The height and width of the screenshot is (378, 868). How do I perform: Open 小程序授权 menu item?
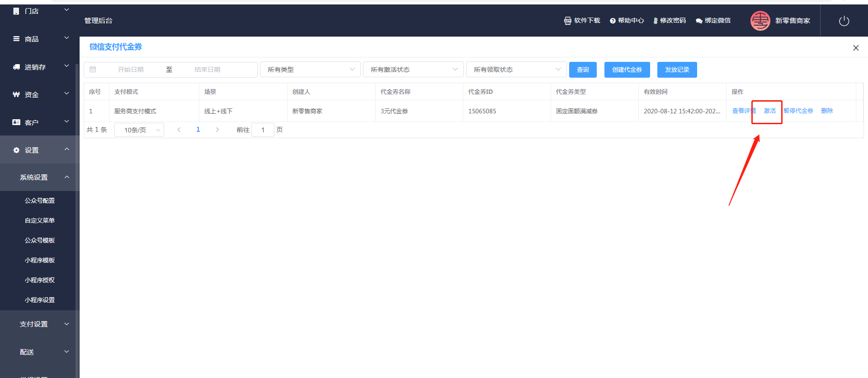(40, 280)
